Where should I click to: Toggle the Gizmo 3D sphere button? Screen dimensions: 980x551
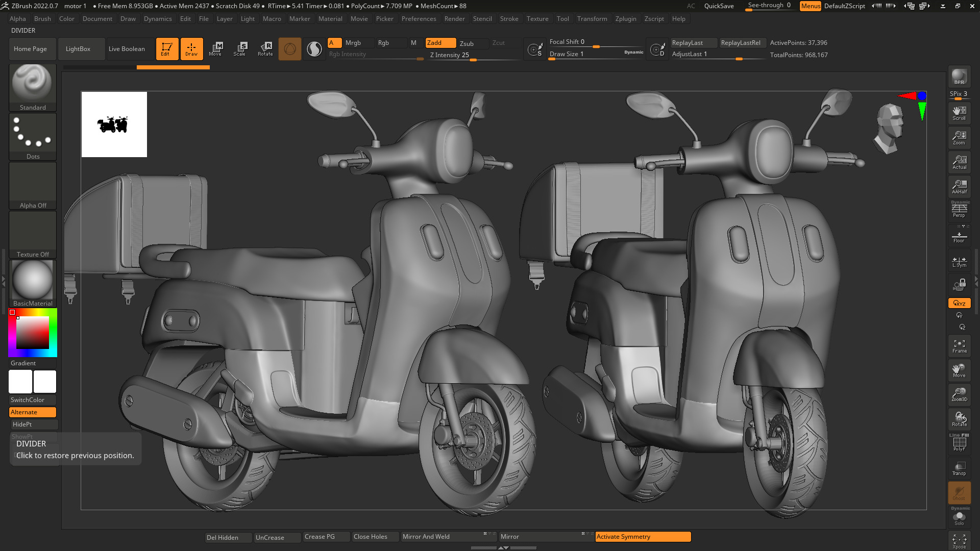290,49
